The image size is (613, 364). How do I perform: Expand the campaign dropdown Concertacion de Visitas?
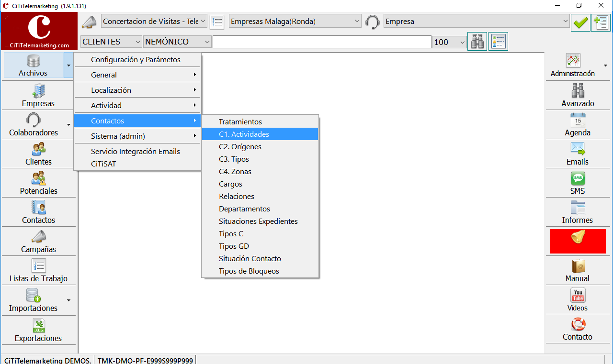pyautogui.click(x=154, y=22)
